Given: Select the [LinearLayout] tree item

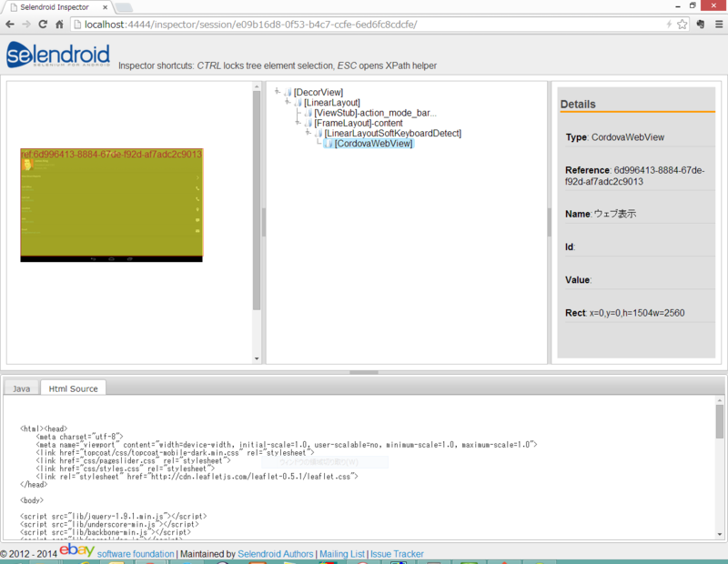Looking at the screenshot, I should (332, 103).
